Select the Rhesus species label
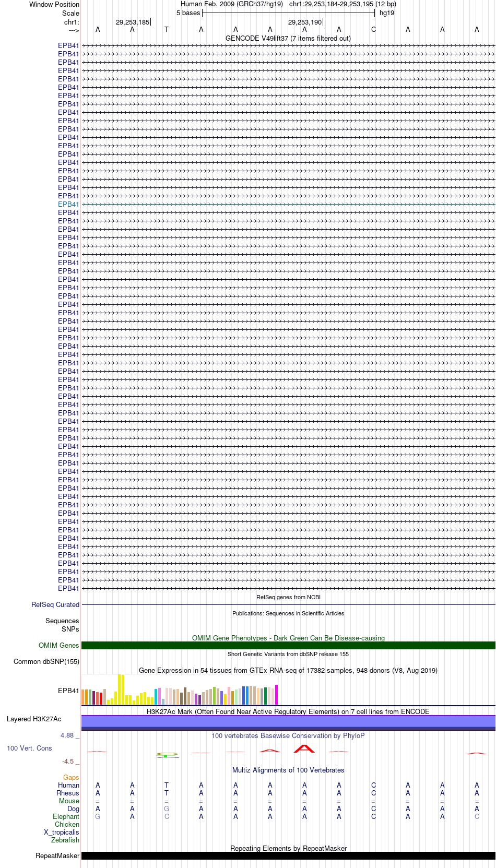The width and height of the screenshot is (496, 868). [x=68, y=793]
